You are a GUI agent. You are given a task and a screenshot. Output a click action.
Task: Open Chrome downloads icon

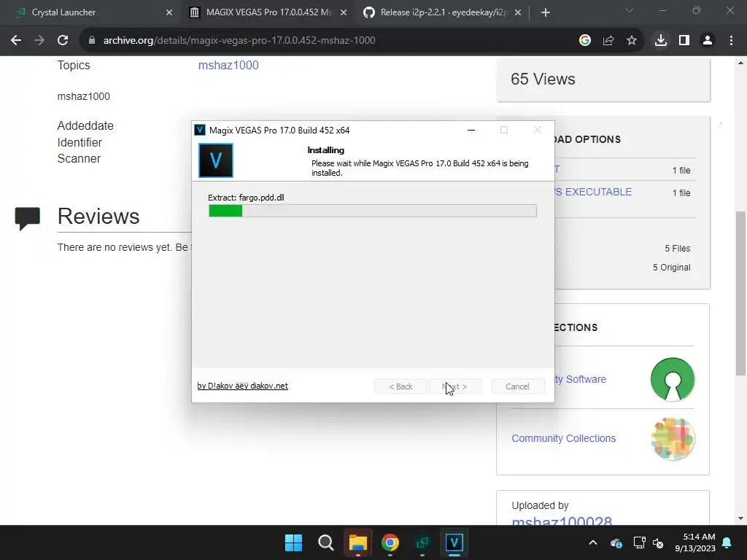pyautogui.click(x=661, y=41)
